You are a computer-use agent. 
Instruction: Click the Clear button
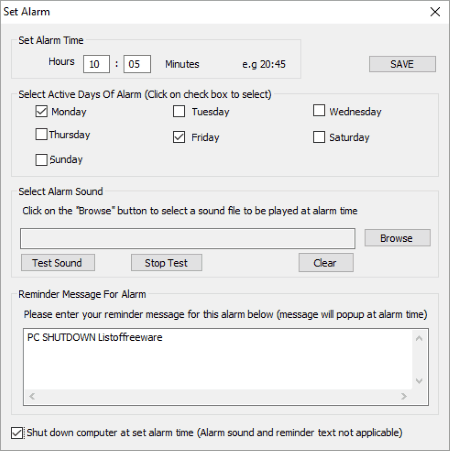click(326, 263)
